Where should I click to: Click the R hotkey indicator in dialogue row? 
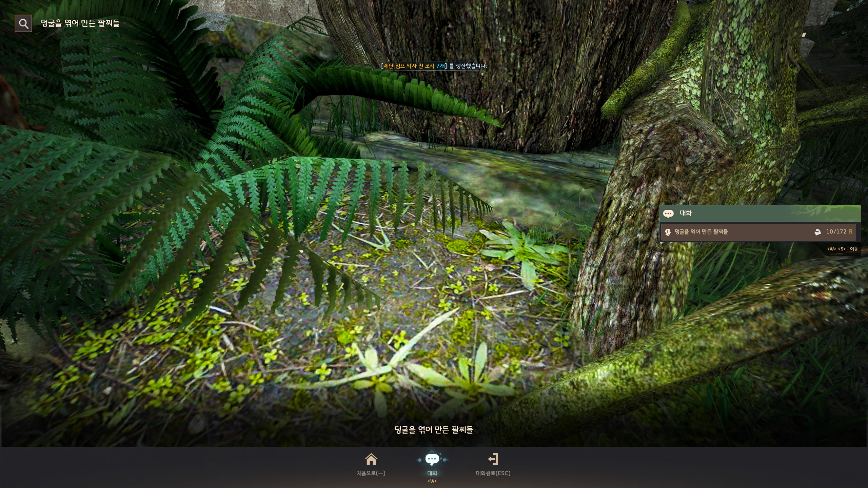[x=850, y=232]
